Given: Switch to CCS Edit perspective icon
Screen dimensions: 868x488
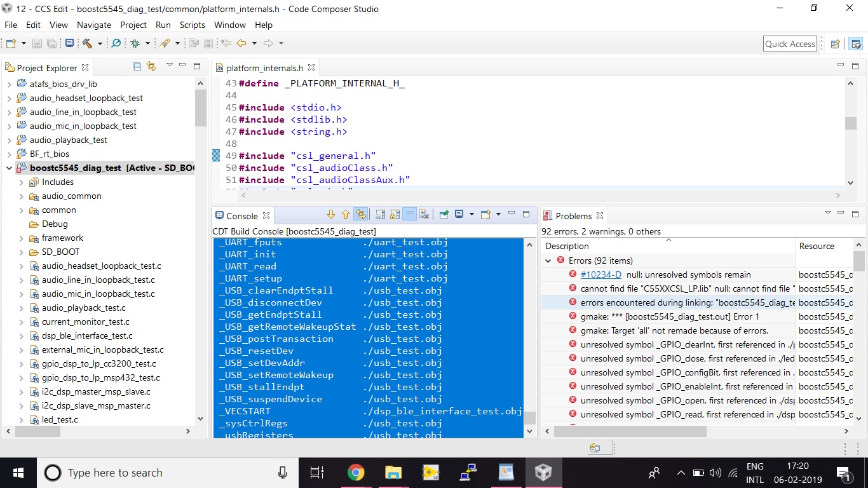Looking at the screenshot, I should click(x=856, y=44).
